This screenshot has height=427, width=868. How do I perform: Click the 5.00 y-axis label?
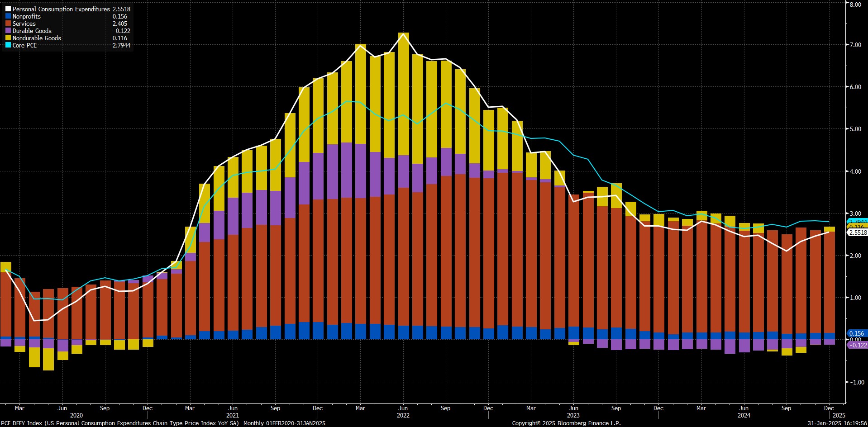point(855,129)
